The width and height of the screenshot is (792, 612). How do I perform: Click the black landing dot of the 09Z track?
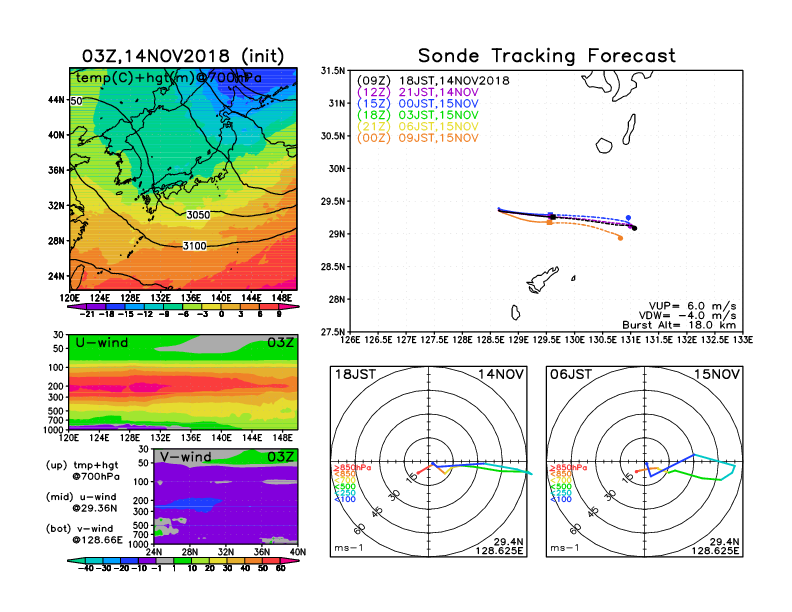[x=634, y=228]
